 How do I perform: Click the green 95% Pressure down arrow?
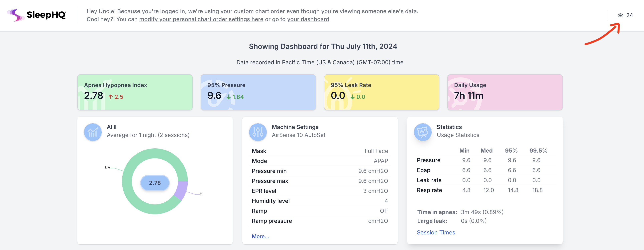(229, 97)
